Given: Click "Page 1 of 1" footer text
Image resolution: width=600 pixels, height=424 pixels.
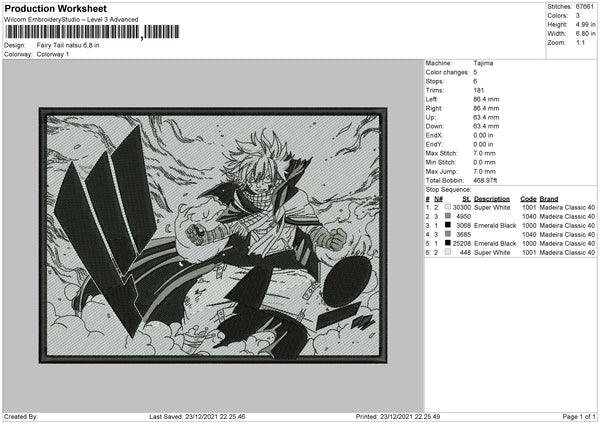Looking at the screenshot, I should click(579, 417).
